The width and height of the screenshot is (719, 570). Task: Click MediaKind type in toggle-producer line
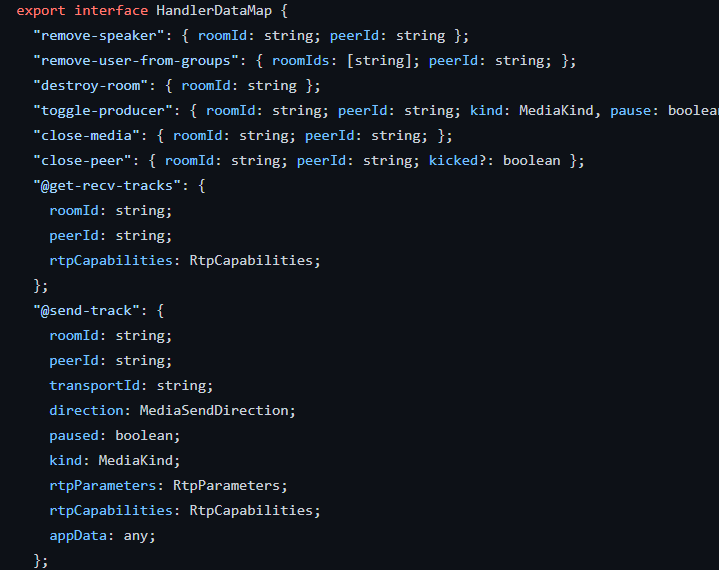click(556, 111)
